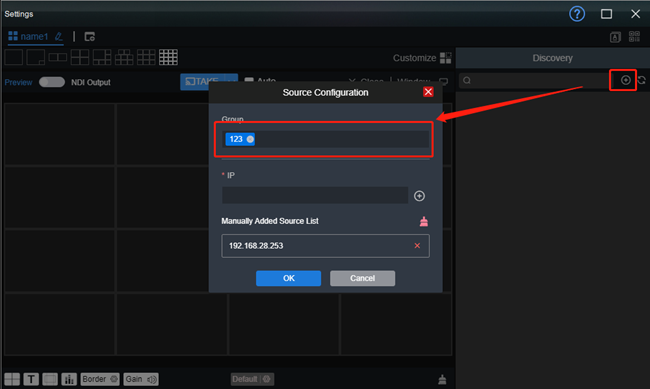Select the 4x4 dense grid layout
This screenshot has width=650, height=389.
point(168,57)
